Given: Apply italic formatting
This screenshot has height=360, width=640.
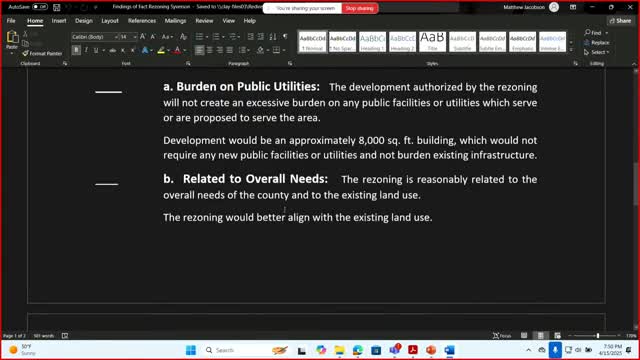Looking at the screenshot, I should click(x=86, y=50).
